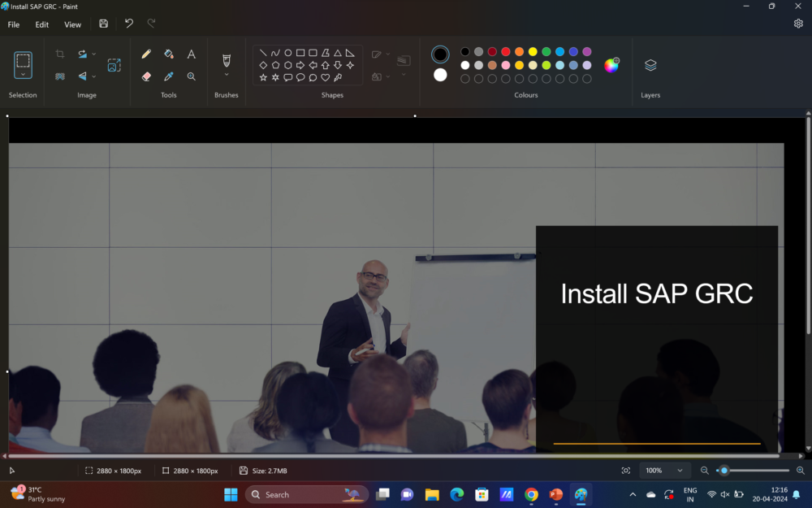
Task: Open the Brushes dropdown arrow
Action: click(x=227, y=75)
